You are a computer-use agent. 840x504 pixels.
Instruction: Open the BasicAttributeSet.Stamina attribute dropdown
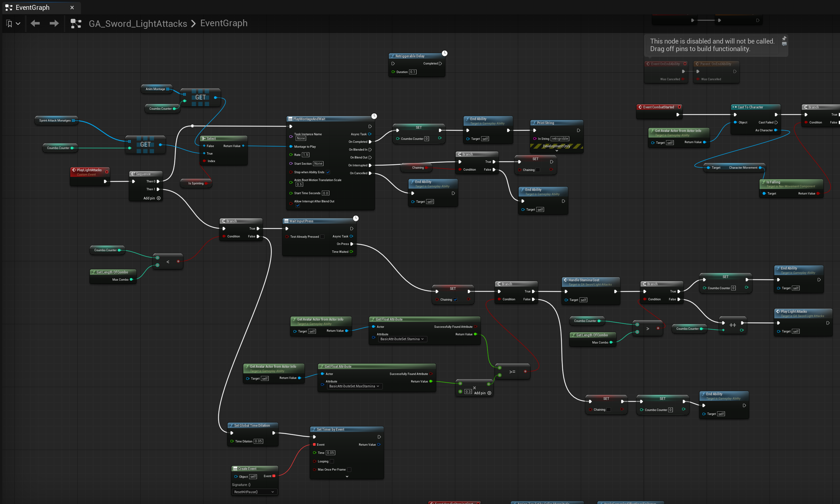[x=402, y=339]
